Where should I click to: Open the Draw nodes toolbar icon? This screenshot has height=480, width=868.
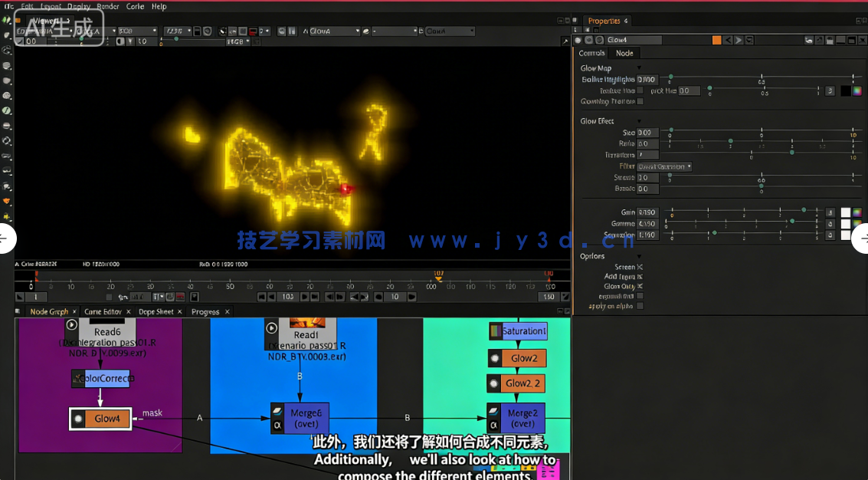click(6, 35)
